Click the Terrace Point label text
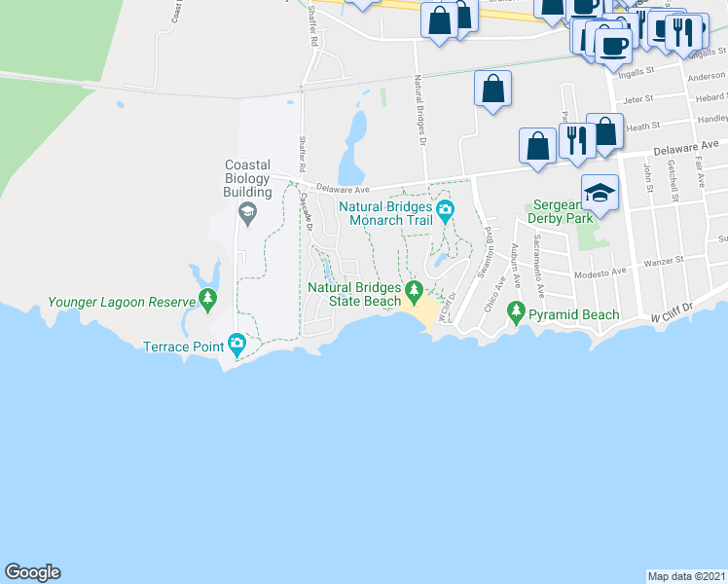This screenshot has height=584, width=728. coord(184,347)
